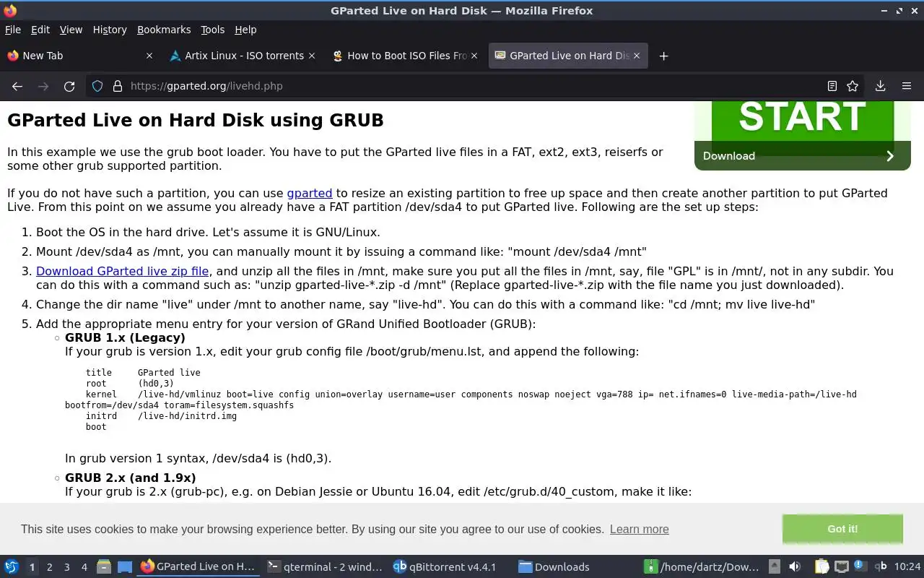Open the Help menu
Viewport: 924px width, 578px height.
[245, 30]
